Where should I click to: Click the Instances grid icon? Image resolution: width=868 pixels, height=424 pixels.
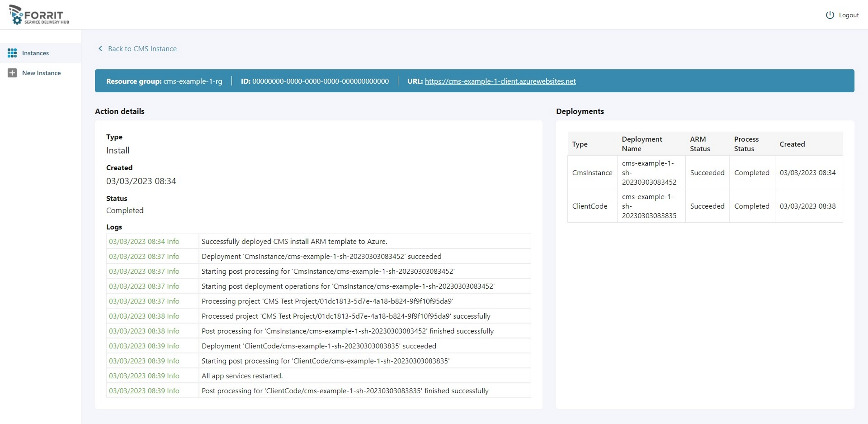(x=12, y=53)
